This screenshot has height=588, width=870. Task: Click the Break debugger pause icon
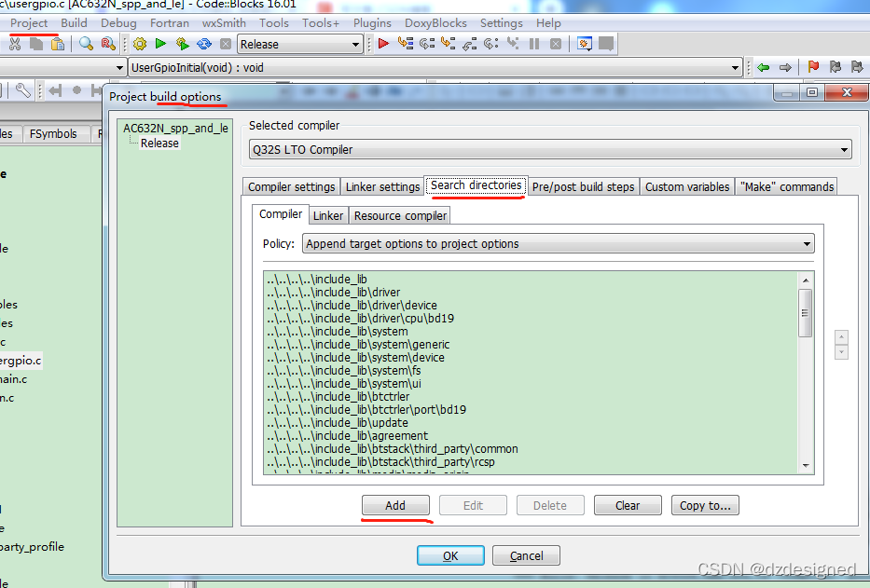coord(534,44)
